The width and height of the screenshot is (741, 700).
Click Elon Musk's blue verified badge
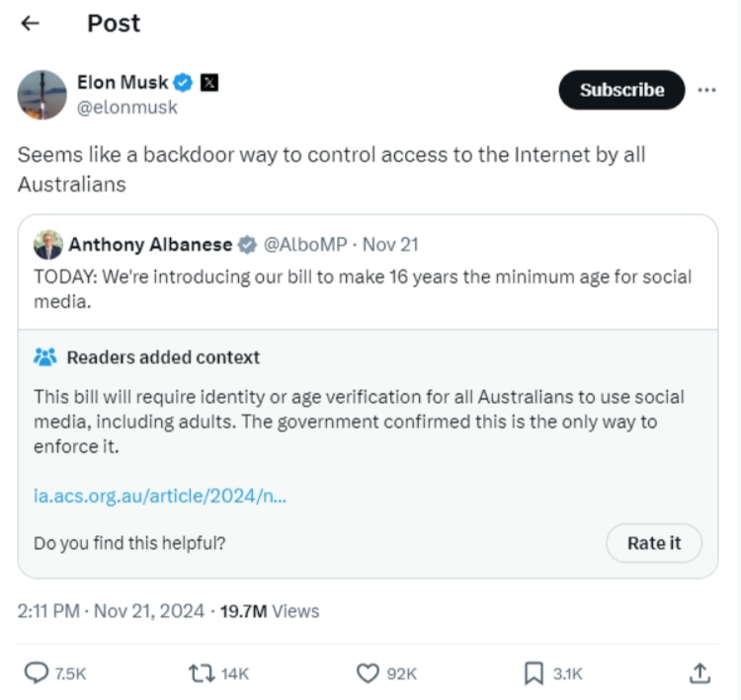[x=183, y=83]
